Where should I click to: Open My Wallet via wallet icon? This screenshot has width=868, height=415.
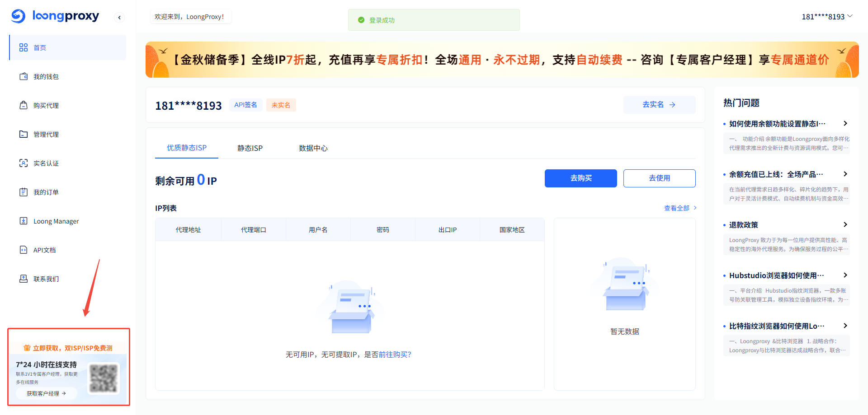pyautogui.click(x=24, y=76)
